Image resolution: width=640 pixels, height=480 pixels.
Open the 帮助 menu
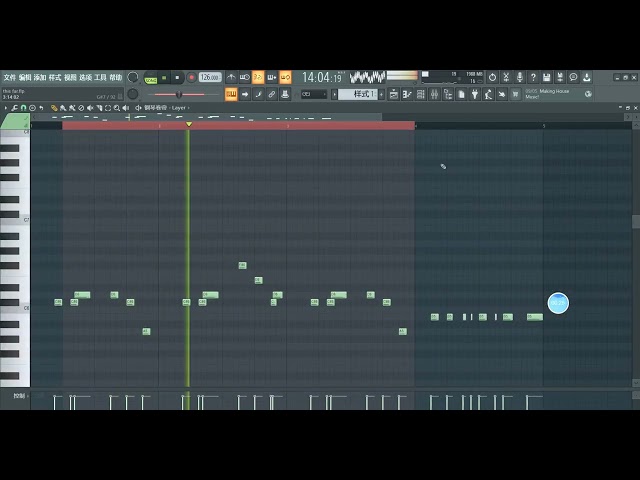(116, 77)
